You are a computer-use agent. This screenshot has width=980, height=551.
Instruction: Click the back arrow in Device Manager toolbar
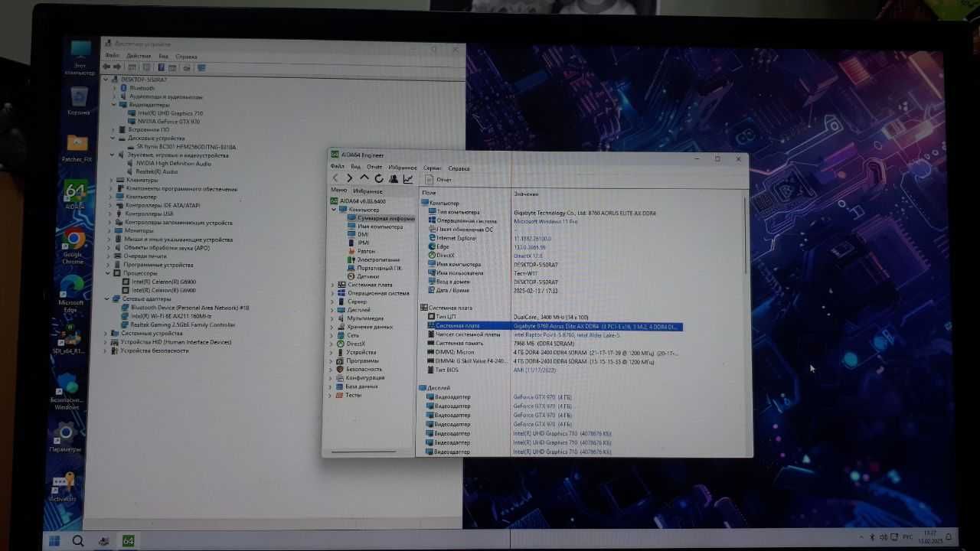click(108, 67)
